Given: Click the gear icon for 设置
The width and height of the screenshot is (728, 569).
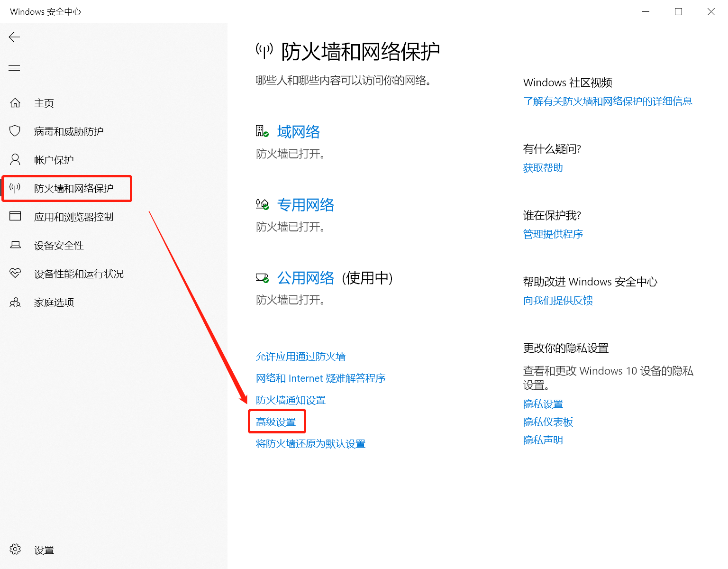Looking at the screenshot, I should pyautogui.click(x=15, y=550).
